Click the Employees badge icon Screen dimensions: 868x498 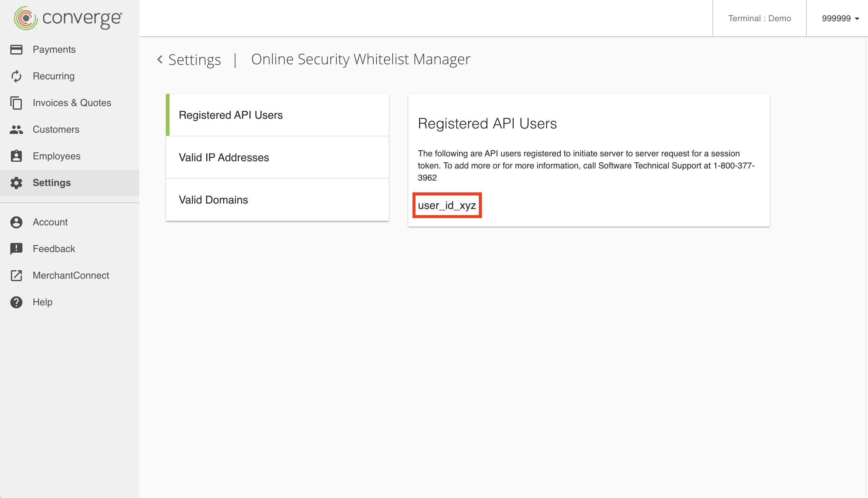point(16,156)
